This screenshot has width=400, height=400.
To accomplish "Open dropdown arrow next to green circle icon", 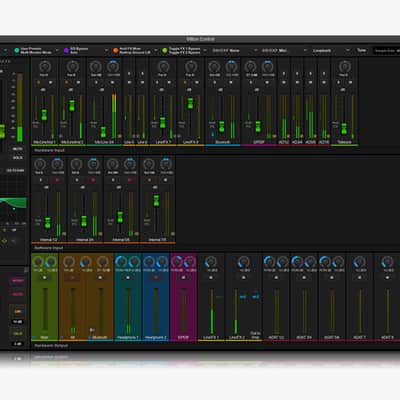I will point(205,50).
